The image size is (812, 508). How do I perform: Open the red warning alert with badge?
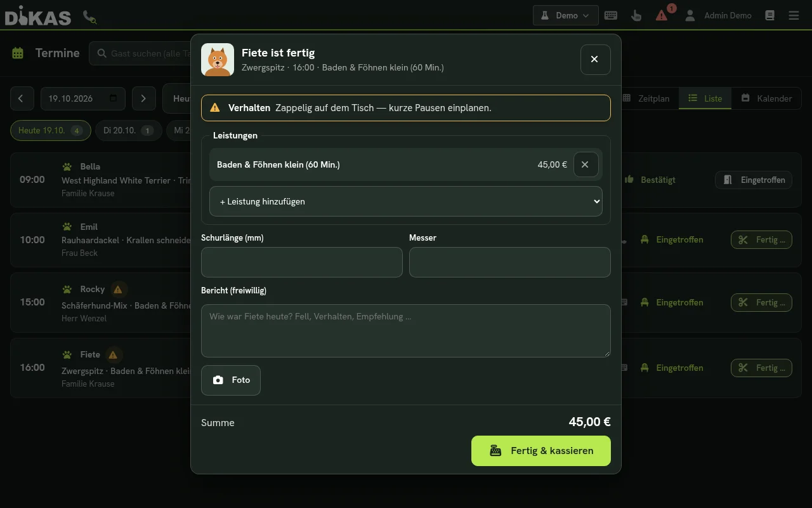(x=662, y=15)
